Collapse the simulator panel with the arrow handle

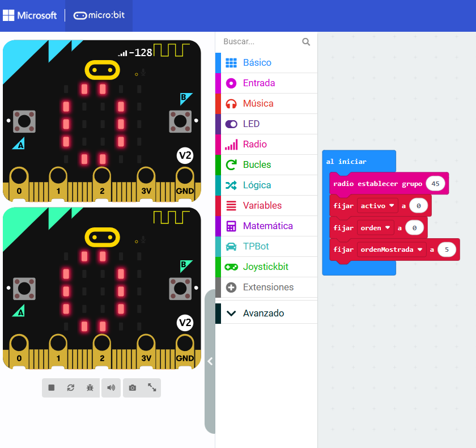[210, 361]
